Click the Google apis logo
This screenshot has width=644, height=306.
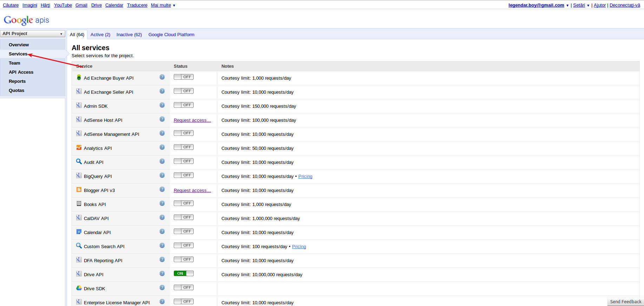click(26, 20)
